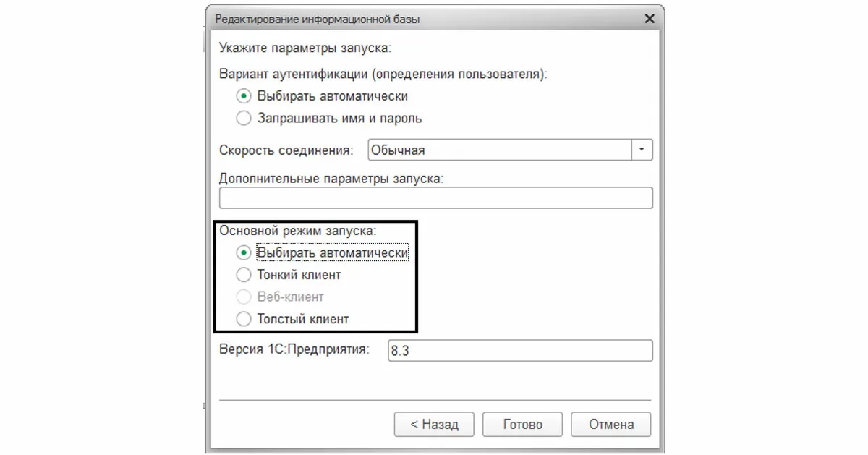The image size is (868, 455).
Task: Select 'Запрашивать имя и пароль' radio button
Action: pos(244,118)
